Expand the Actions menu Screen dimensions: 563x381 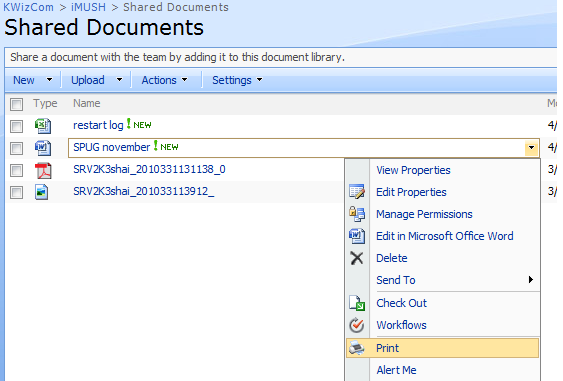pyautogui.click(x=164, y=80)
